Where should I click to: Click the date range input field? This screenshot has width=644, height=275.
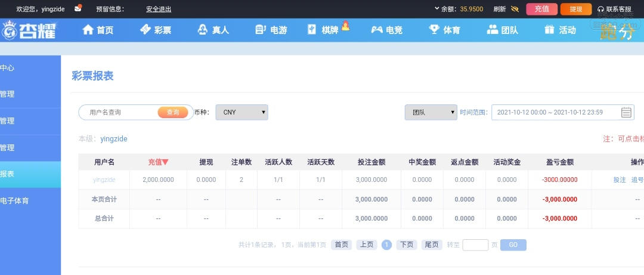click(x=563, y=112)
